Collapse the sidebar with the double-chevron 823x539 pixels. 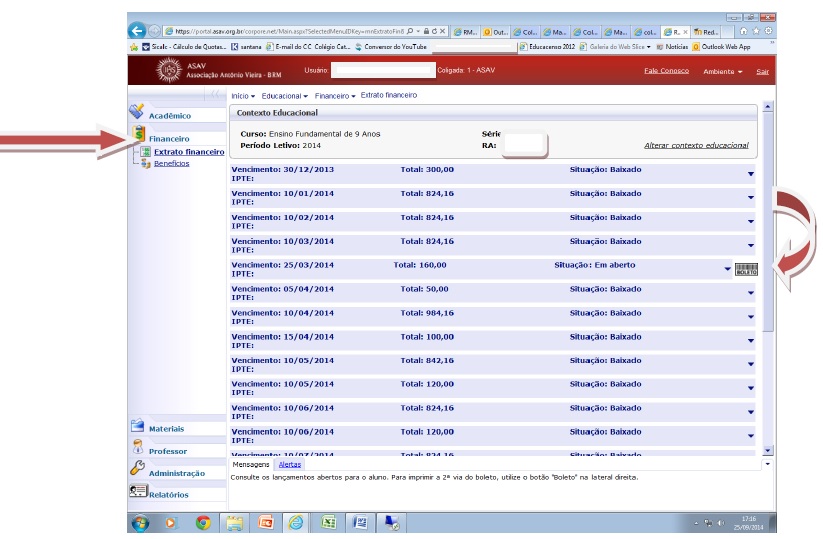[215, 94]
